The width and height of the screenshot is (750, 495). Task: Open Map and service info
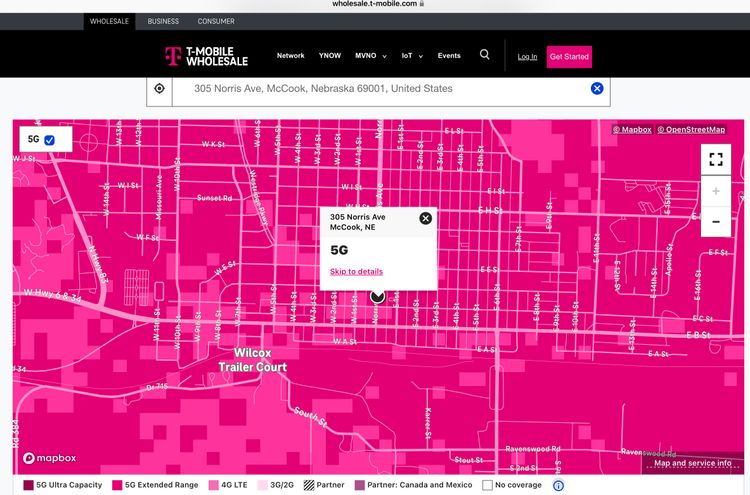[693, 463]
